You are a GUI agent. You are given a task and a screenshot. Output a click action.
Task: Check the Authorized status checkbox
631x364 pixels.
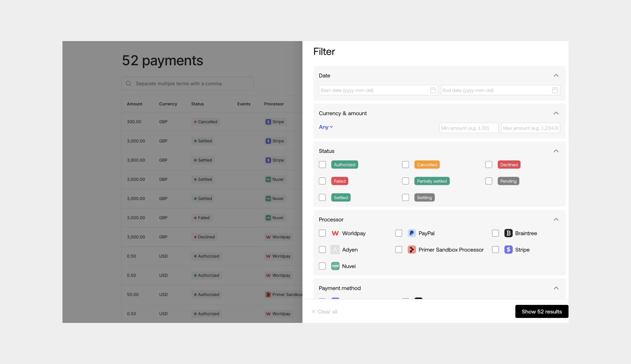pyautogui.click(x=322, y=165)
